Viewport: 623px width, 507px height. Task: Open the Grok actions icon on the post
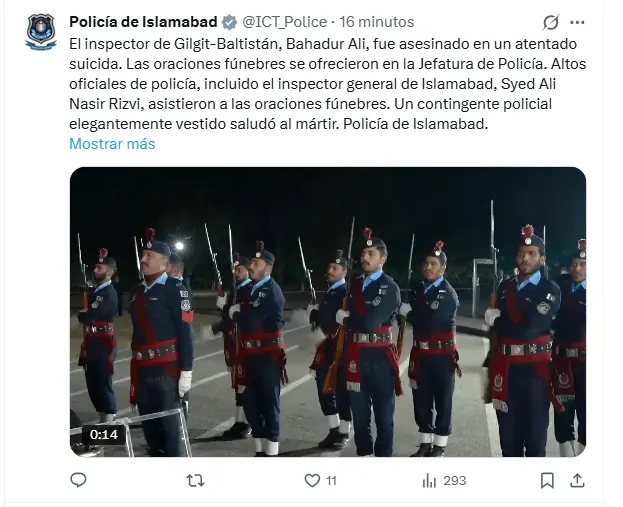551,22
